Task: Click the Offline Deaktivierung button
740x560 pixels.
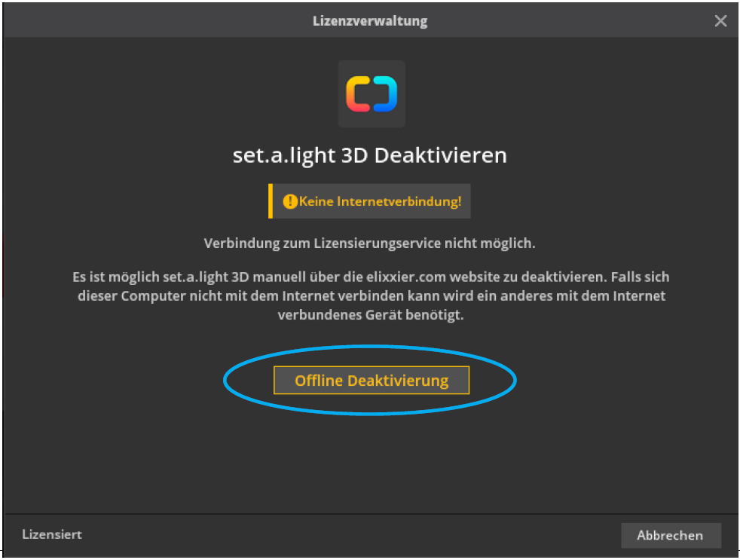Action: point(371,381)
